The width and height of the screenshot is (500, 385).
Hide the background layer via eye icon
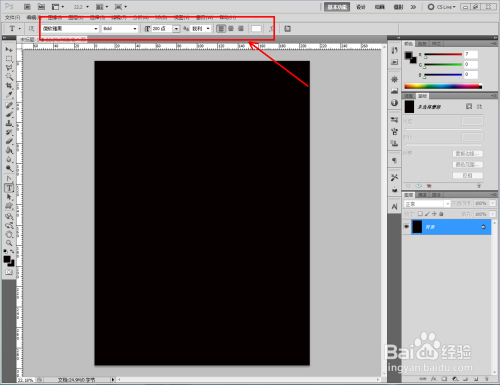pyautogui.click(x=406, y=227)
